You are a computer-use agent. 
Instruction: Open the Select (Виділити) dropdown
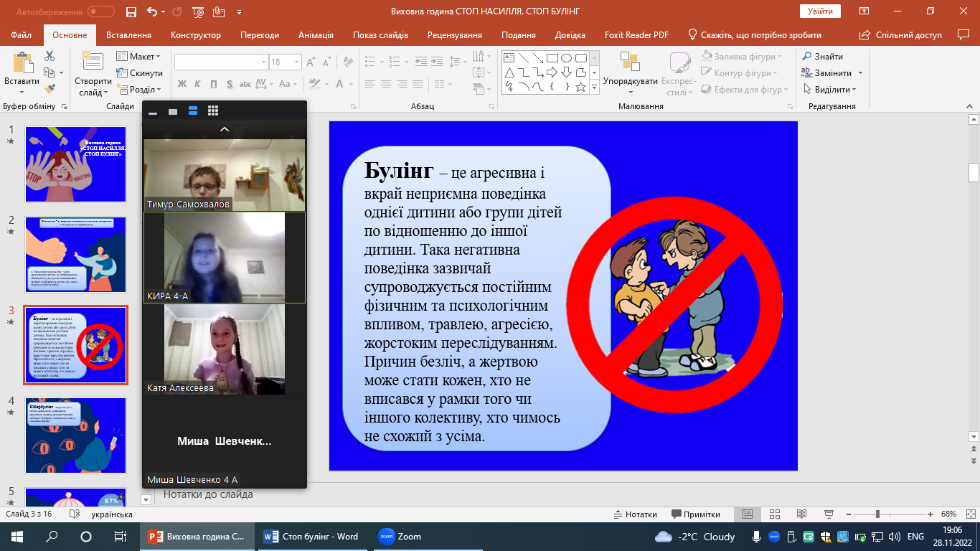[830, 90]
